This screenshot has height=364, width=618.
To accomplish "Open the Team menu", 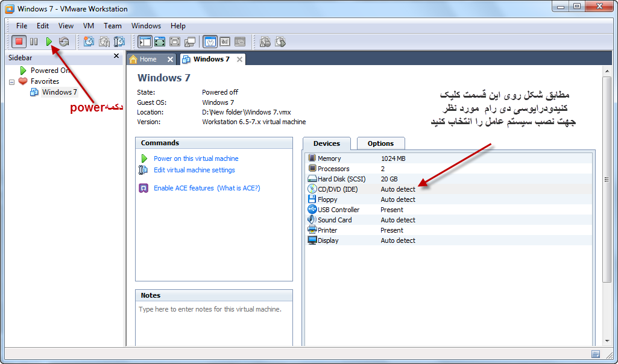I will [113, 25].
